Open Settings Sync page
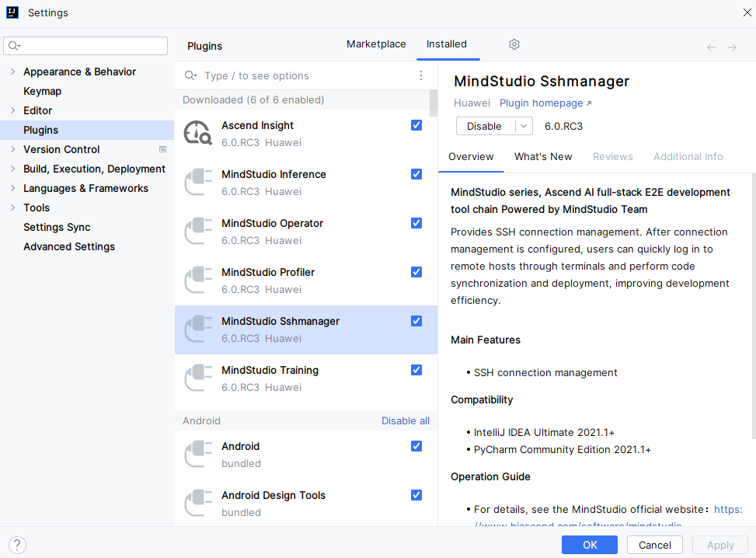 pos(57,227)
